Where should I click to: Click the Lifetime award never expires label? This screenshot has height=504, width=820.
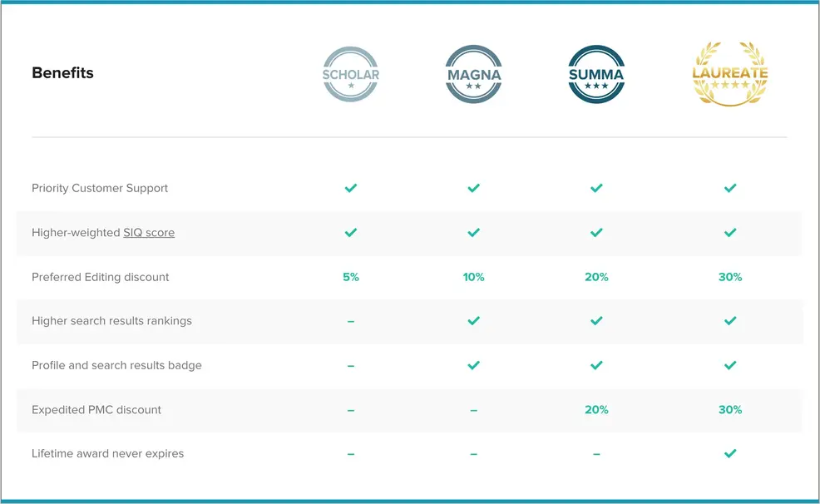pos(107,454)
